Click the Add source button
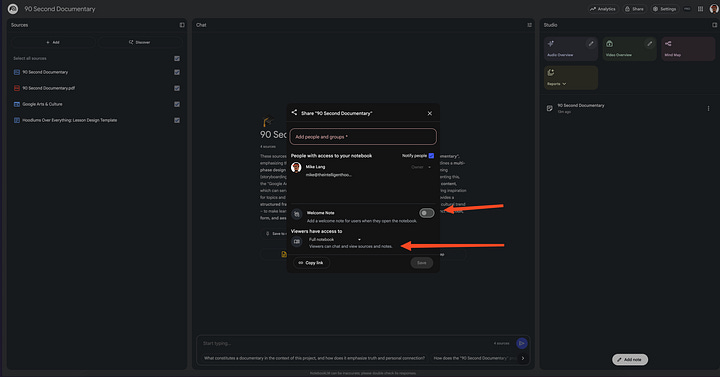720x377 pixels. click(x=53, y=42)
